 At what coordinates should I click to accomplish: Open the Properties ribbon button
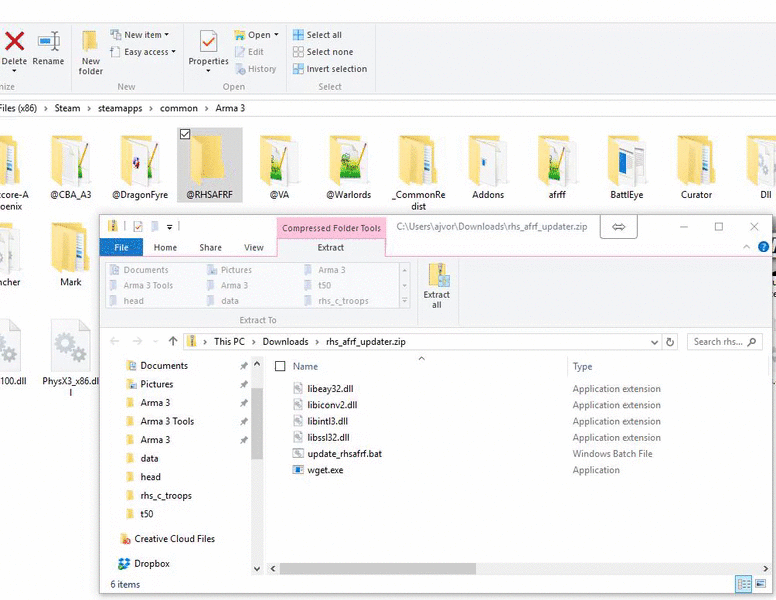click(x=208, y=52)
